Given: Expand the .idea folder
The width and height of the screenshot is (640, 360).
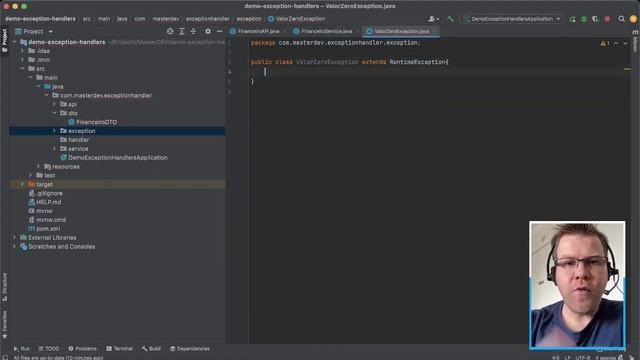Looking at the screenshot, I should coord(22,51).
